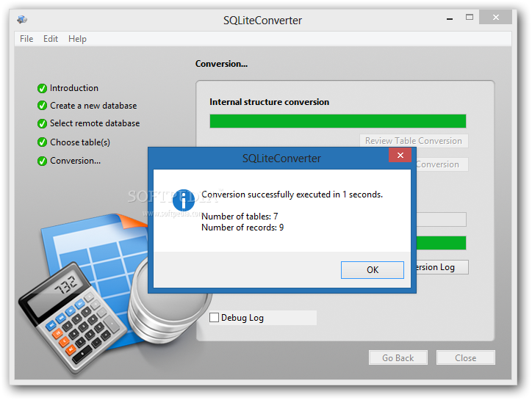Viewport: 532px width, 400px height.
Task: Click the checkmark next to Create a new database
Action: point(42,106)
